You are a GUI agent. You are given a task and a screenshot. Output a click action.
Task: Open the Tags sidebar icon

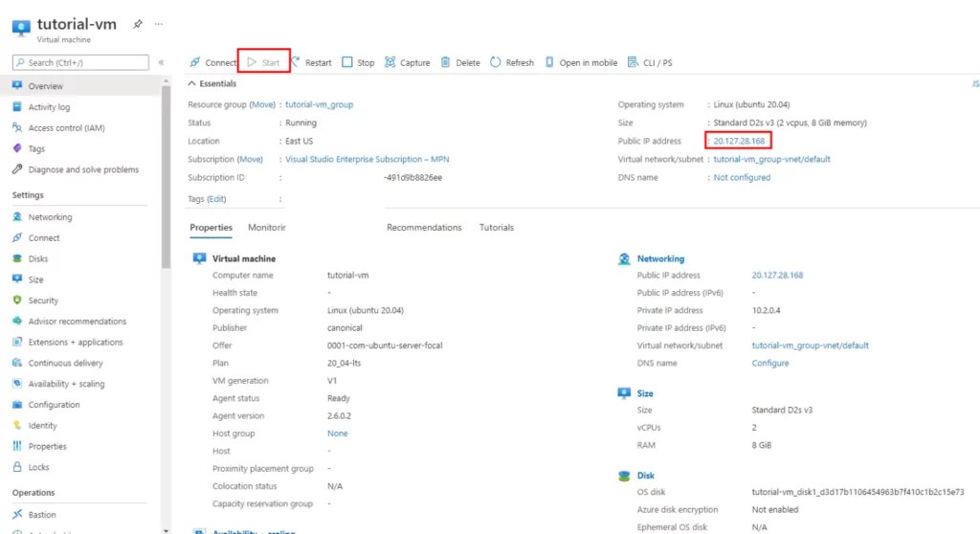[17, 148]
